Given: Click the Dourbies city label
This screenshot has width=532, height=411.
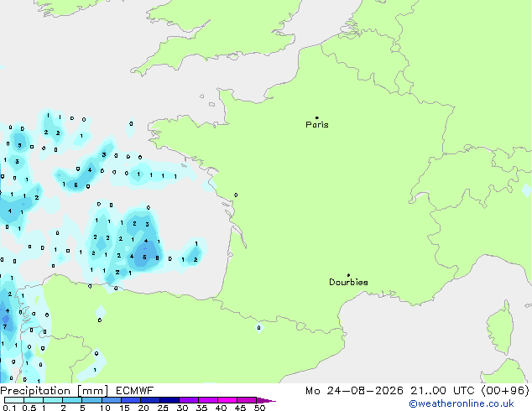Looking at the screenshot, I should 348,282.
